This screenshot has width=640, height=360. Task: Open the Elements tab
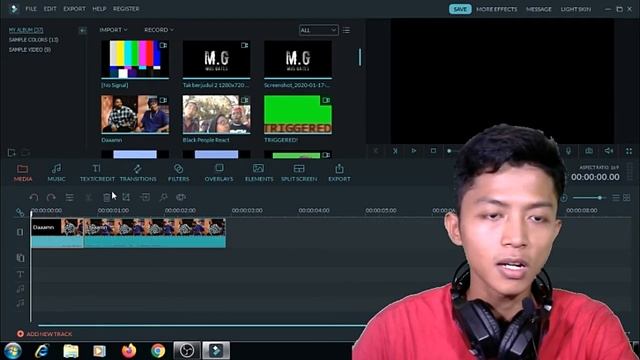259,173
